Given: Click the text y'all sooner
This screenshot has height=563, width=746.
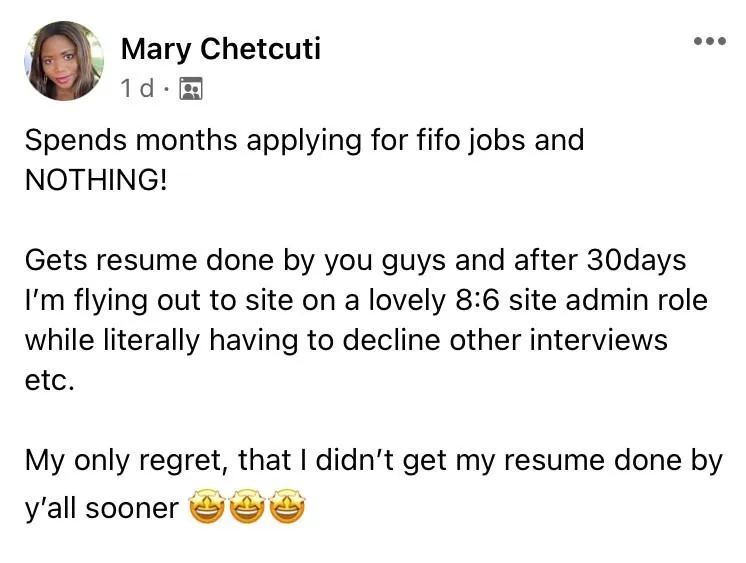Looking at the screenshot, I should (x=101, y=509).
